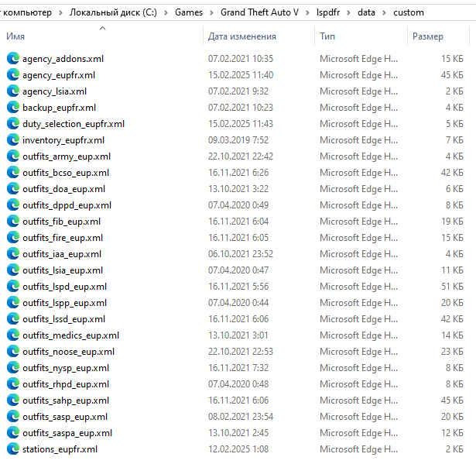Click the Edge icon beside outfits_bcso_eup.xml
Viewport: 476px width, 471px height.
[x=13, y=172]
